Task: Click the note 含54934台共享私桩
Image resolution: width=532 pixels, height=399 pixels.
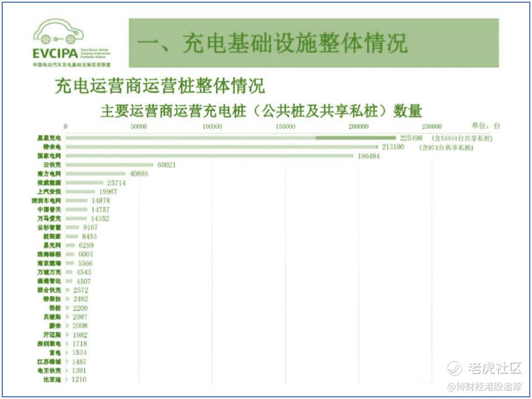Action: point(462,138)
